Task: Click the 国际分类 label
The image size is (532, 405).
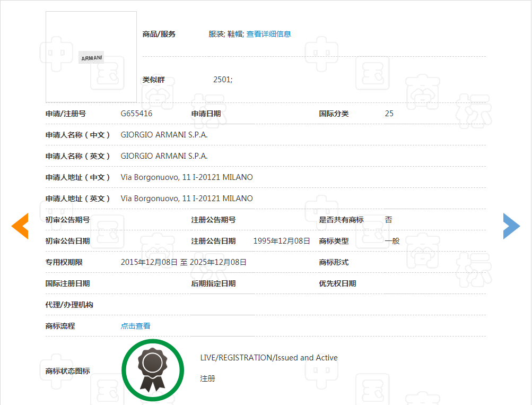Action: coord(334,114)
